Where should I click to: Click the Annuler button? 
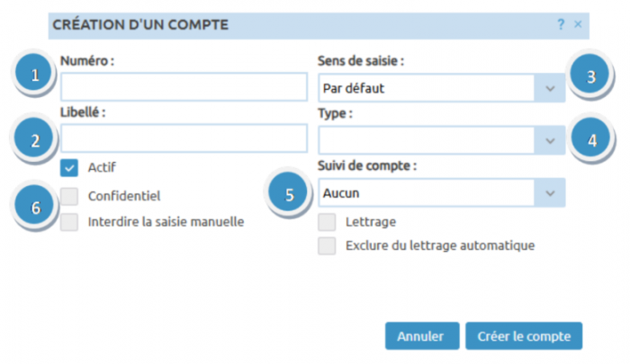422,336
